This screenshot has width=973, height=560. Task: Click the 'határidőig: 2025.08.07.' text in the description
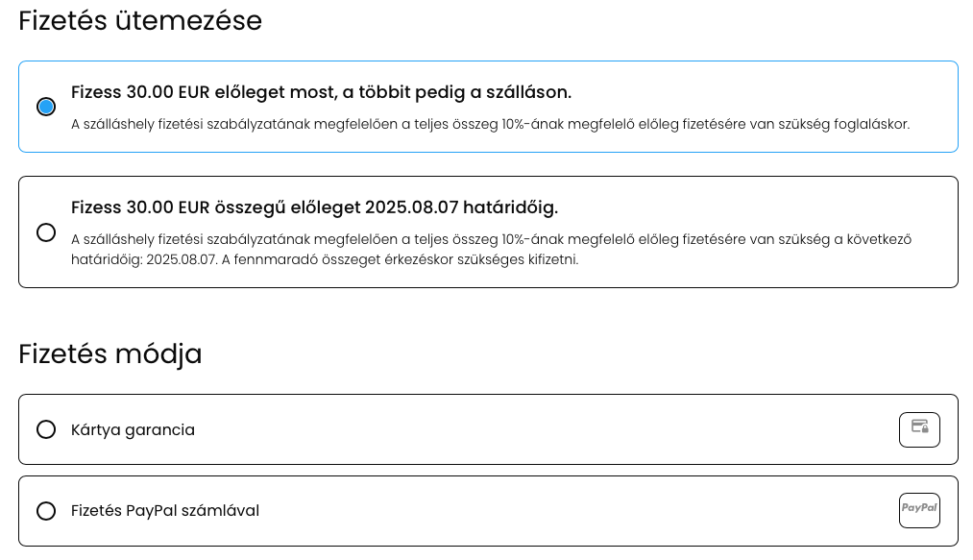pos(145,259)
